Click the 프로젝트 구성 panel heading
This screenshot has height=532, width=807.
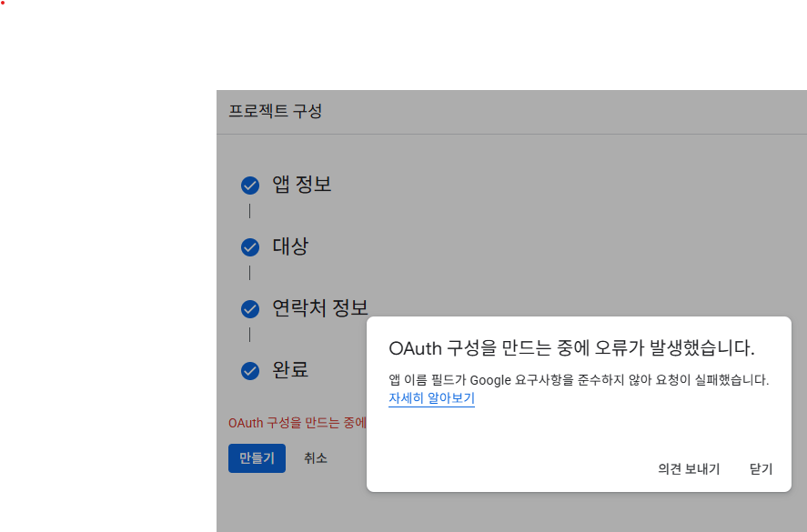click(276, 111)
